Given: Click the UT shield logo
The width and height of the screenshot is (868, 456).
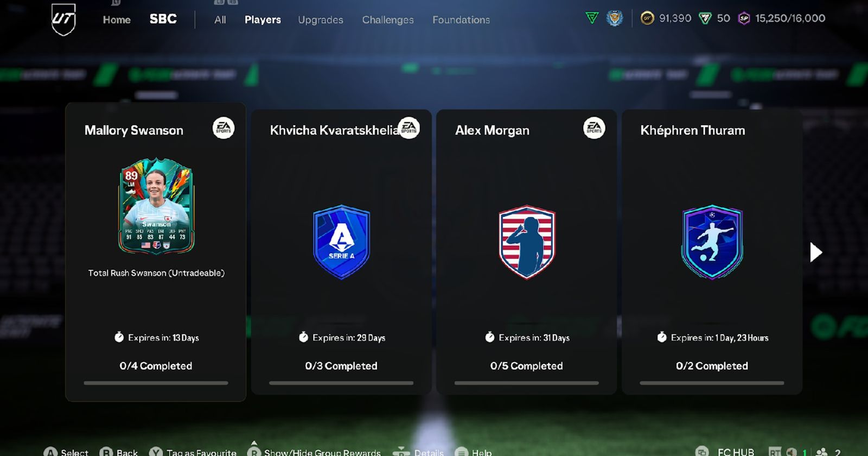Looking at the screenshot, I should [x=63, y=20].
